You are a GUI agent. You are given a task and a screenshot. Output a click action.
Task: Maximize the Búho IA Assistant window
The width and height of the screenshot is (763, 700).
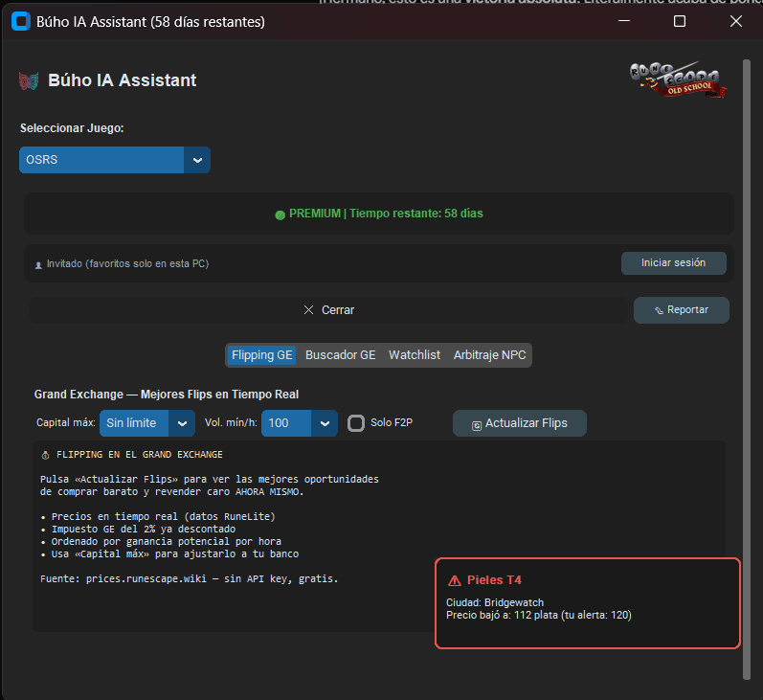click(680, 21)
